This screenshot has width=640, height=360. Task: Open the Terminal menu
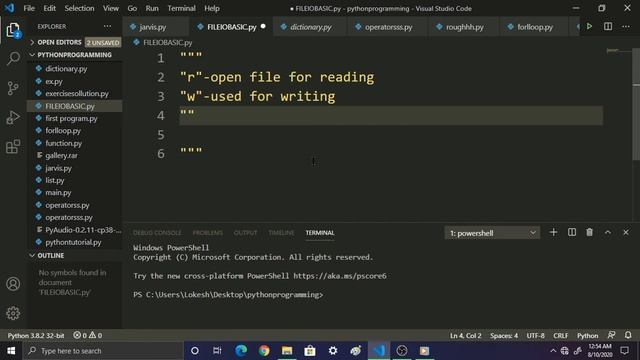click(181, 8)
